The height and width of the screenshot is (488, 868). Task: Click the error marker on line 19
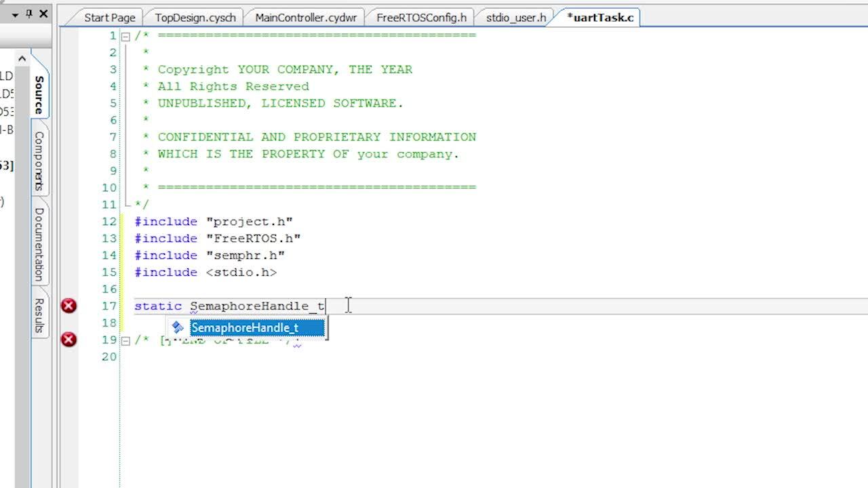tap(68, 339)
